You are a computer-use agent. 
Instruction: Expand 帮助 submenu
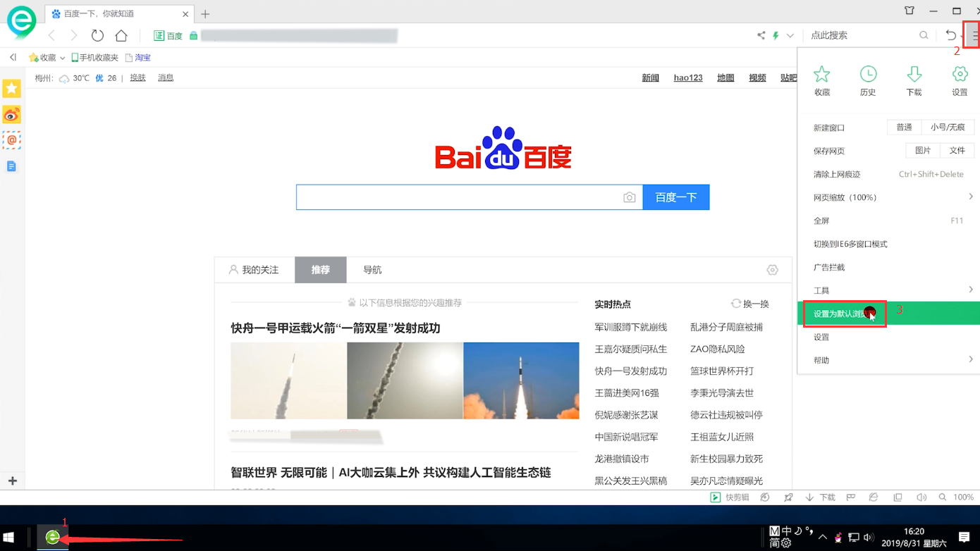888,360
